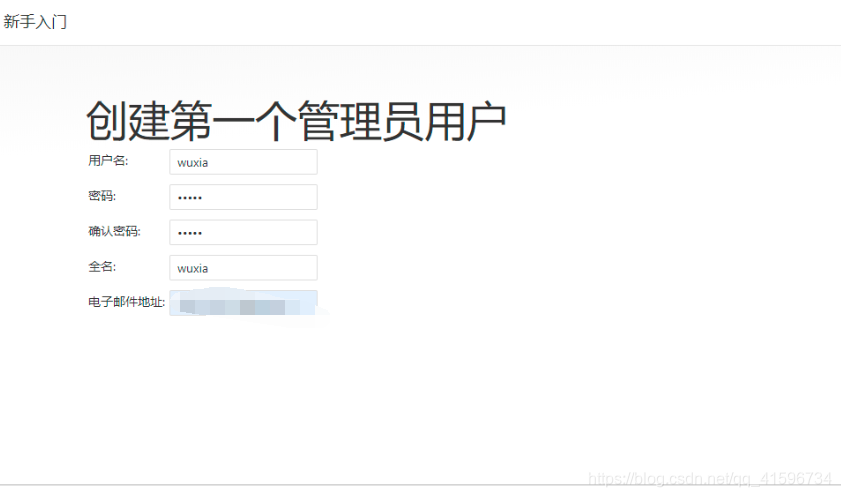Screen dimensions: 841x497
Task: Click the 电子邮件地址: label
Action: [x=127, y=302]
